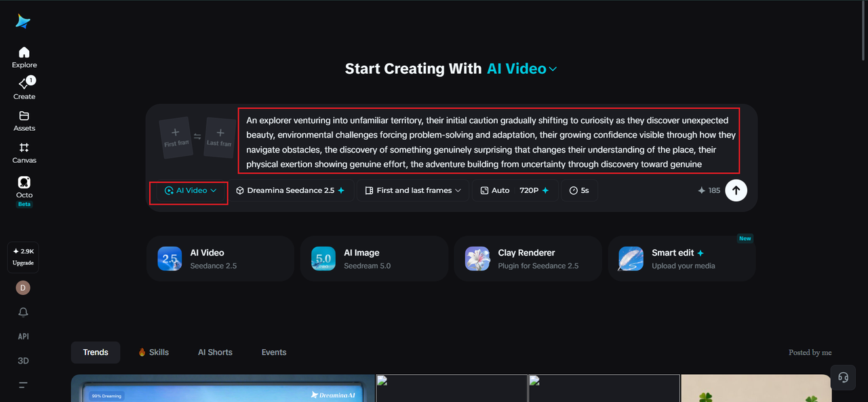Open the 3D section in sidebar
Image resolution: width=868 pixels, height=402 pixels.
(23, 361)
